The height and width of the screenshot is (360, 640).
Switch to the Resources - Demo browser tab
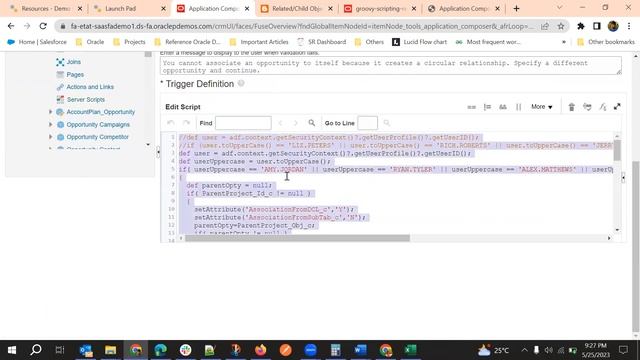pyautogui.click(x=46, y=9)
